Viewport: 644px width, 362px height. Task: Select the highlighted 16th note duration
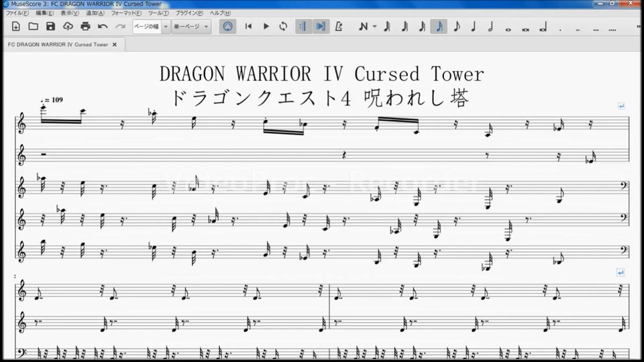tap(439, 27)
